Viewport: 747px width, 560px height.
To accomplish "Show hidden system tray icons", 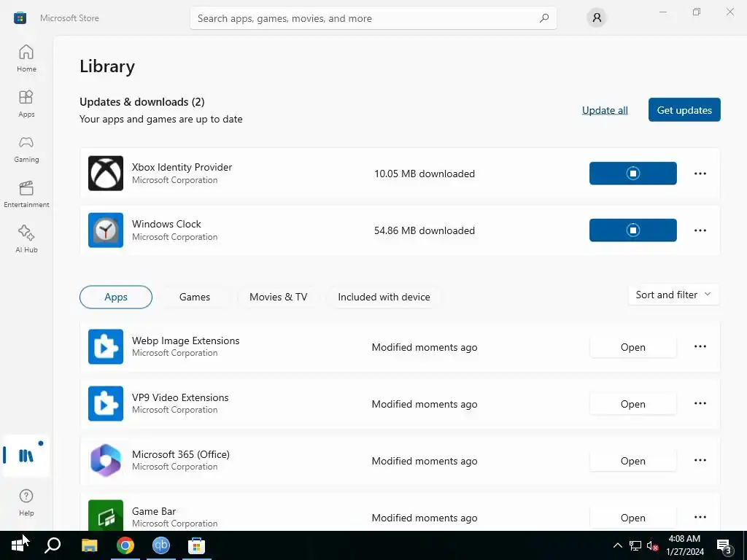I will tap(617, 545).
